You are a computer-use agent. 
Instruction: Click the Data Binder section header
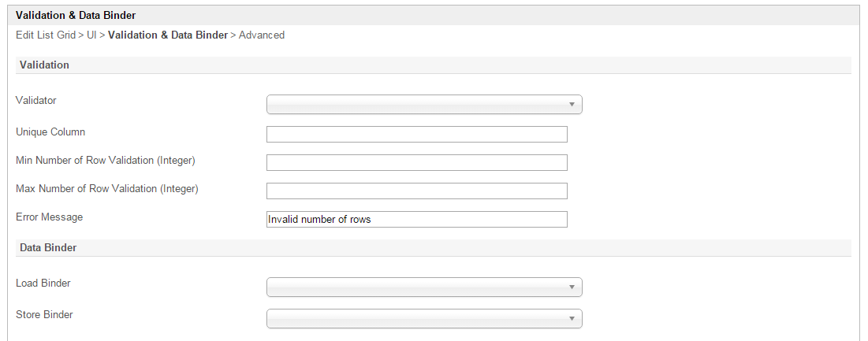47,247
